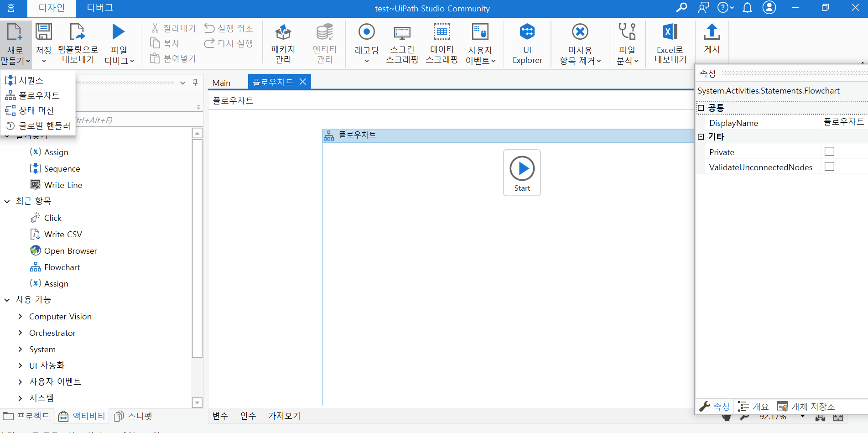
Task: Click the 저장 (Save) disk icon
Action: pos(44,32)
